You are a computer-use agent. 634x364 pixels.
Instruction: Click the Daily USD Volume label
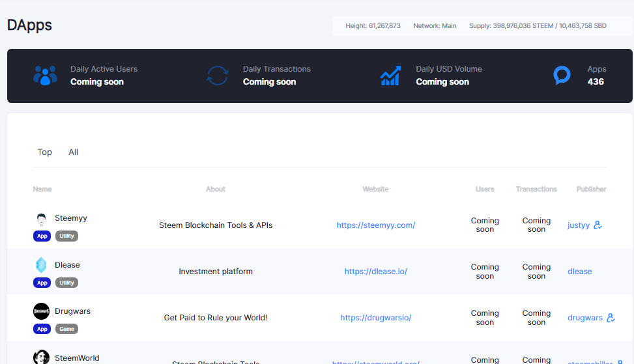(x=449, y=69)
